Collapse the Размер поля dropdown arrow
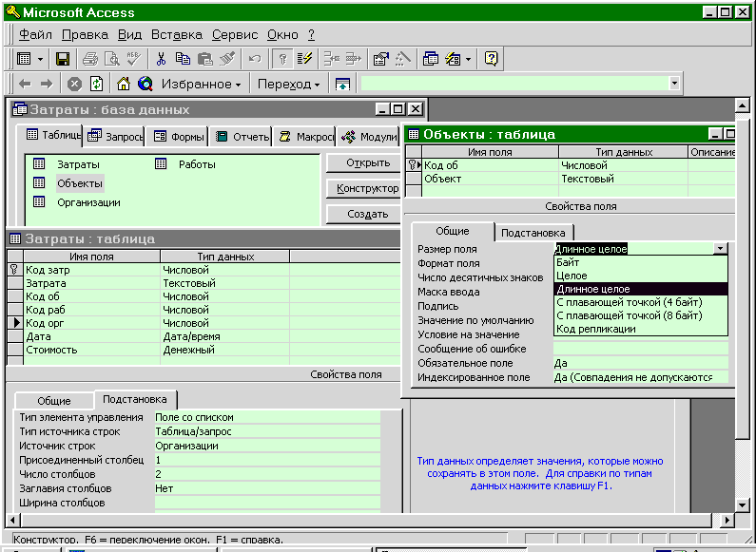The width and height of the screenshot is (756, 552). coord(720,249)
